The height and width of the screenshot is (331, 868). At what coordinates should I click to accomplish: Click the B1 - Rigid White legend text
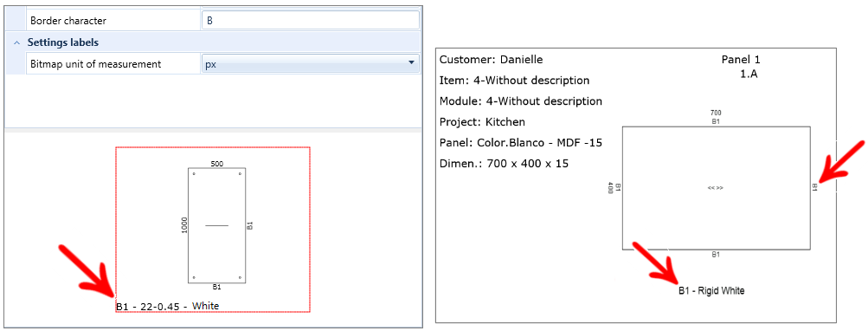pyautogui.click(x=711, y=290)
